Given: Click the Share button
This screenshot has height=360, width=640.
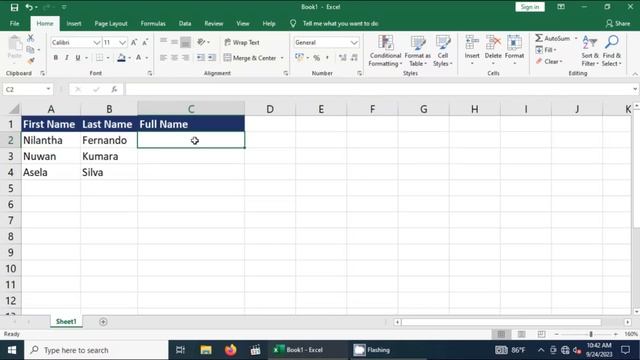Looking at the screenshot, I should [618, 24].
